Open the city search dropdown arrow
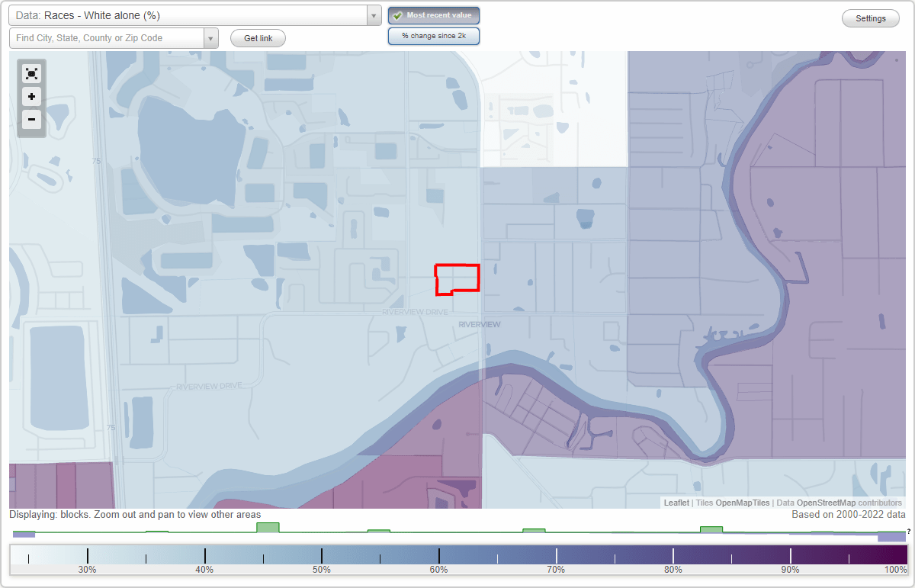This screenshot has height=588, width=915. (x=211, y=37)
